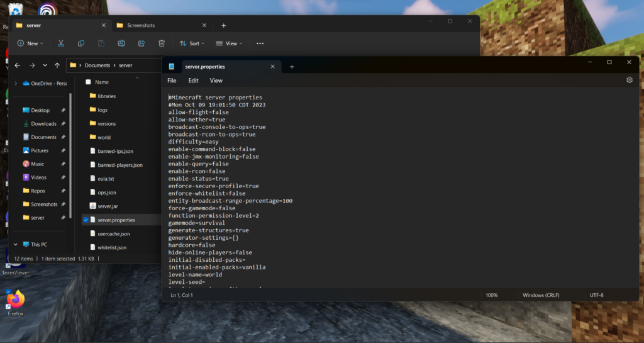Open Desktop in quick access
The height and width of the screenshot is (343, 644).
click(40, 110)
